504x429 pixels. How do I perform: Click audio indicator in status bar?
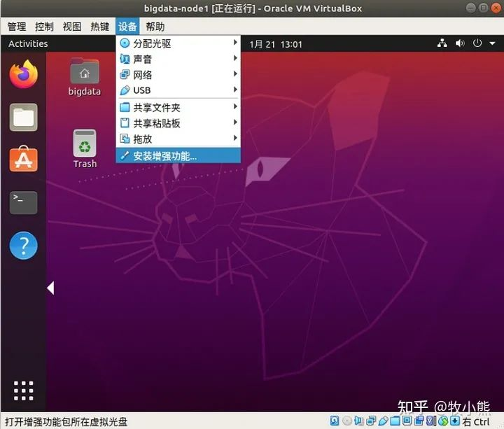tap(359, 421)
